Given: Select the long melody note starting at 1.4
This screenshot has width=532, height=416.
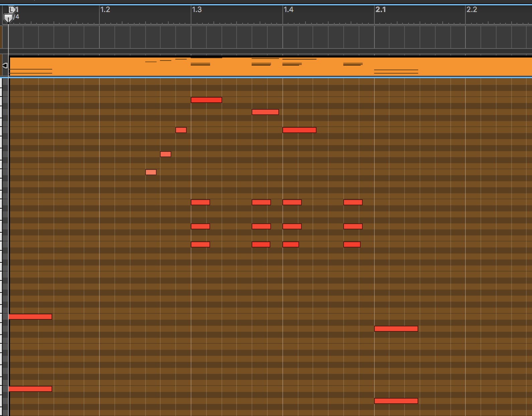Looking at the screenshot, I should [x=299, y=130].
